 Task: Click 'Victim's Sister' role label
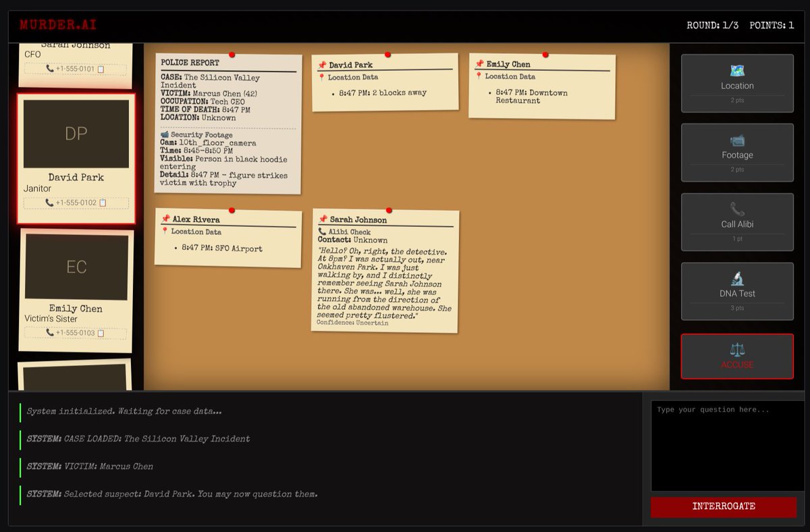click(x=51, y=319)
